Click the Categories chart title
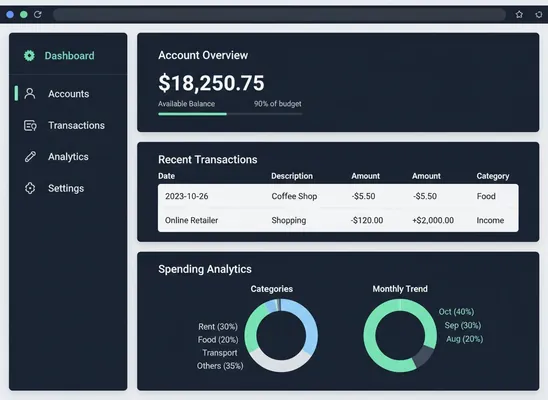The height and width of the screenshot is (400, 548). (272, 289)
